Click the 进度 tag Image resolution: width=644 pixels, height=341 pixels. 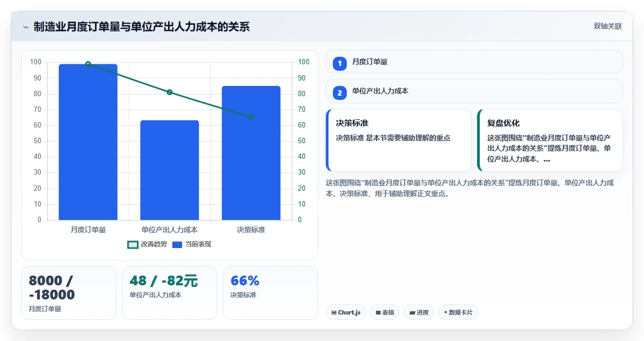click(419, 312)
